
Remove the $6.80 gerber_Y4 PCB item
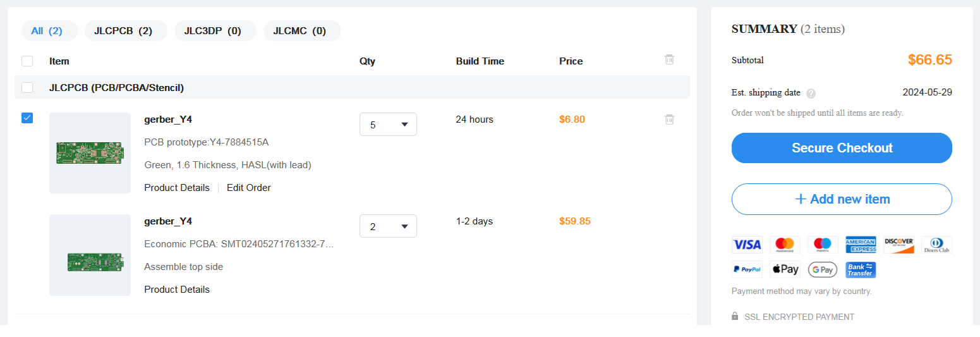click(x=670, y=119)
